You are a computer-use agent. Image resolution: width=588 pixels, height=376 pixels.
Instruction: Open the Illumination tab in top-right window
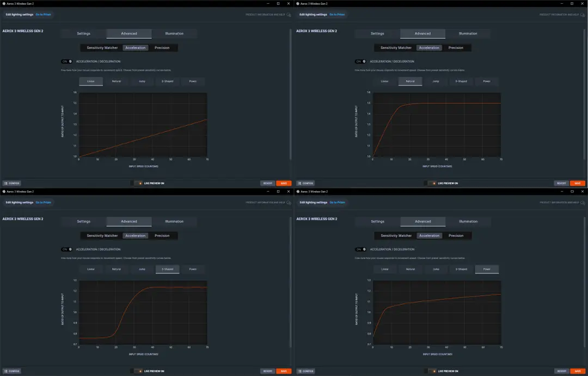pos(468,34)
